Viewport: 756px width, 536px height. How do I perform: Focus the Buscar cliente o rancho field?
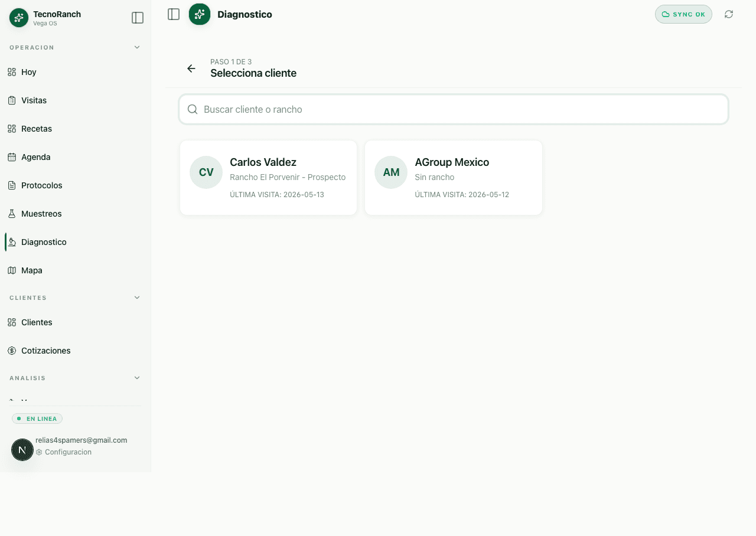454,109
